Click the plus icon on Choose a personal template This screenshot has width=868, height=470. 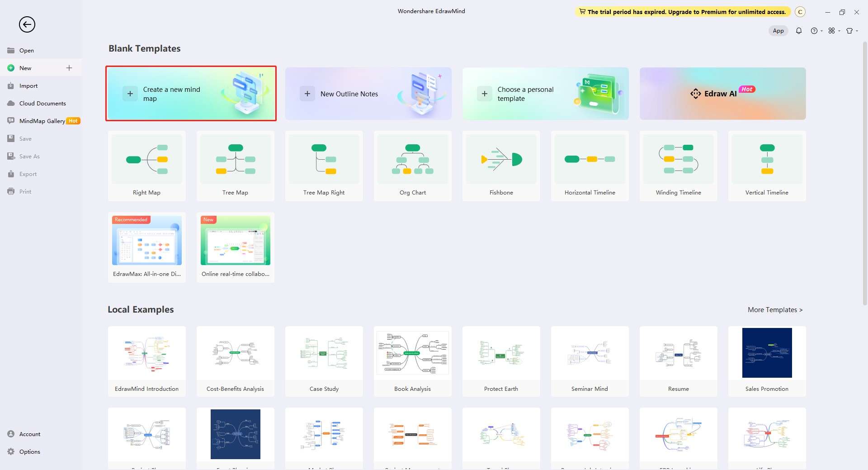pos(484,94)
